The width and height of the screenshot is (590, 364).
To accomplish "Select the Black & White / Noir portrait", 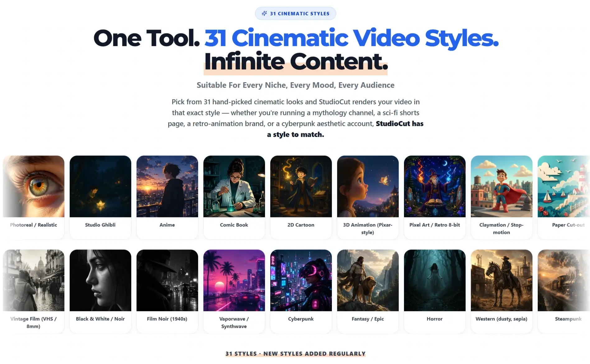I will pos(100,280).
